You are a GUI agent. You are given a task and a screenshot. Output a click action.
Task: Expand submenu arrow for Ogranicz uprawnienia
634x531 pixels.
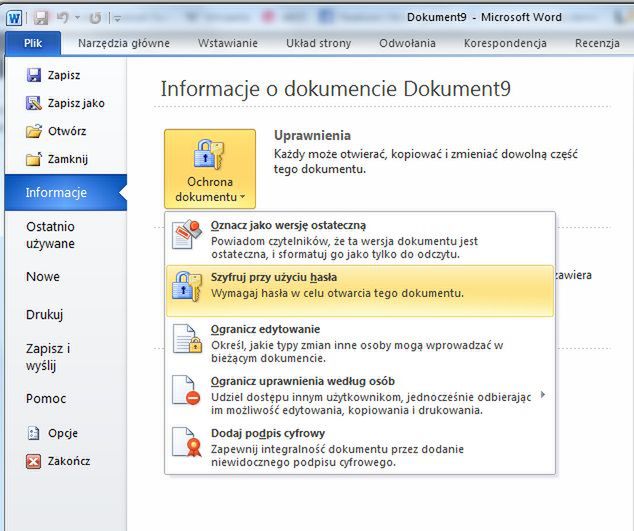point(543,394)
